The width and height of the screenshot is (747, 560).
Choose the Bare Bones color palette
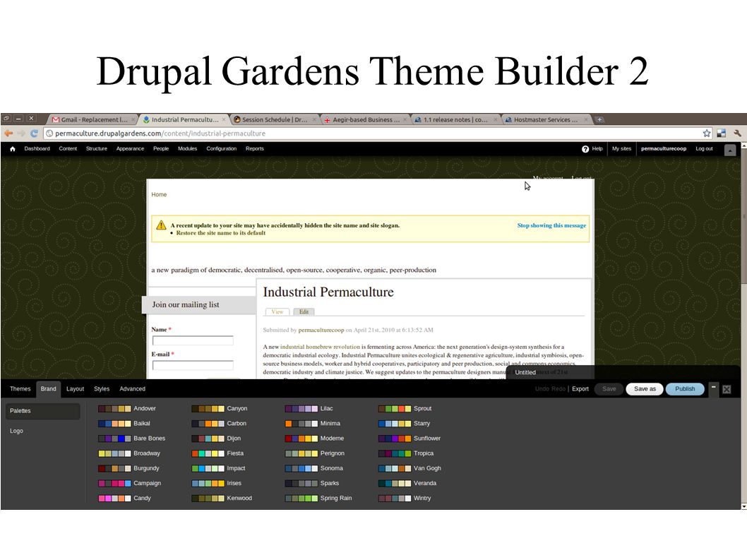pos(131,439)
